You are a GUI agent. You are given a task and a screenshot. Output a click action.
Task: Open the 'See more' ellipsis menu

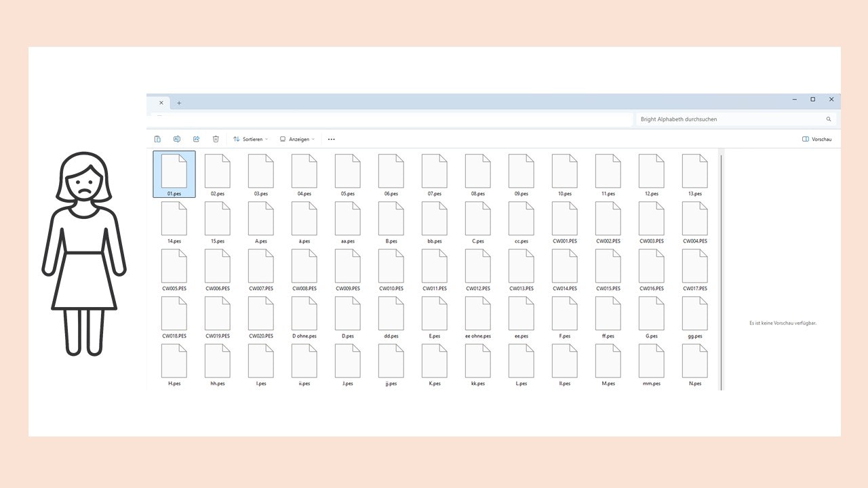(x=331, y=139)
